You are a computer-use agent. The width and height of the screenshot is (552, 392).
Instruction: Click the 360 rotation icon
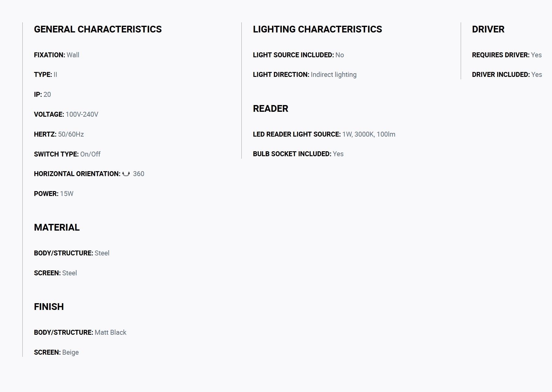click(x=126, y=174)
